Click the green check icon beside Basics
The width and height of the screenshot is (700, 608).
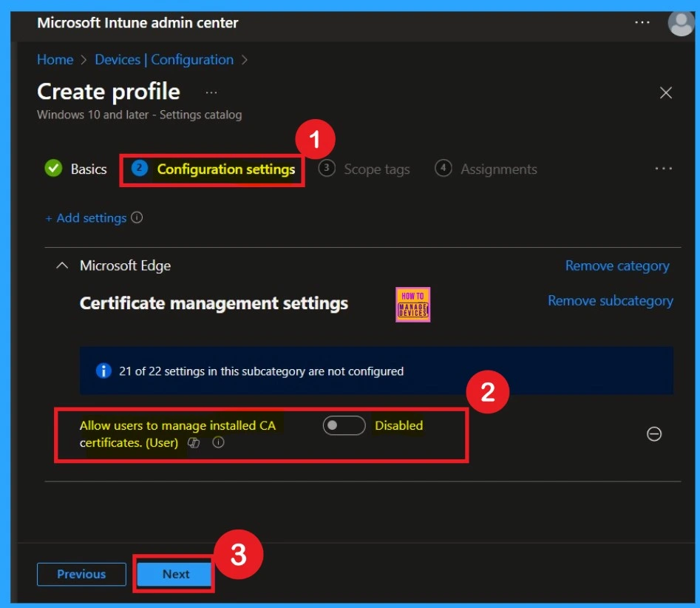click(53, 168)
